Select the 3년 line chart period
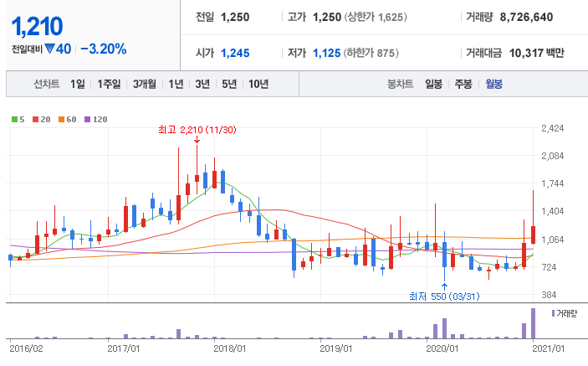The image size is (588, 366). coord(202,84)
